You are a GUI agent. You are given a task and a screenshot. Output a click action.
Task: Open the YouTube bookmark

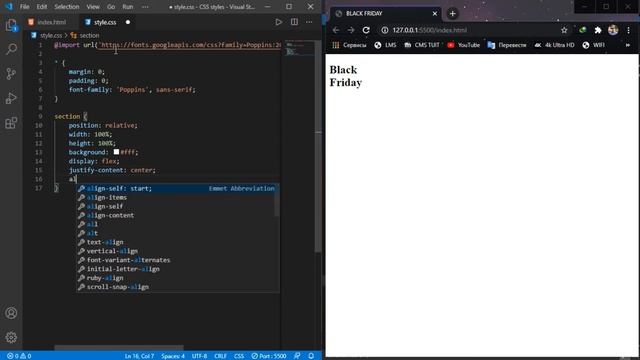[463, 45]
